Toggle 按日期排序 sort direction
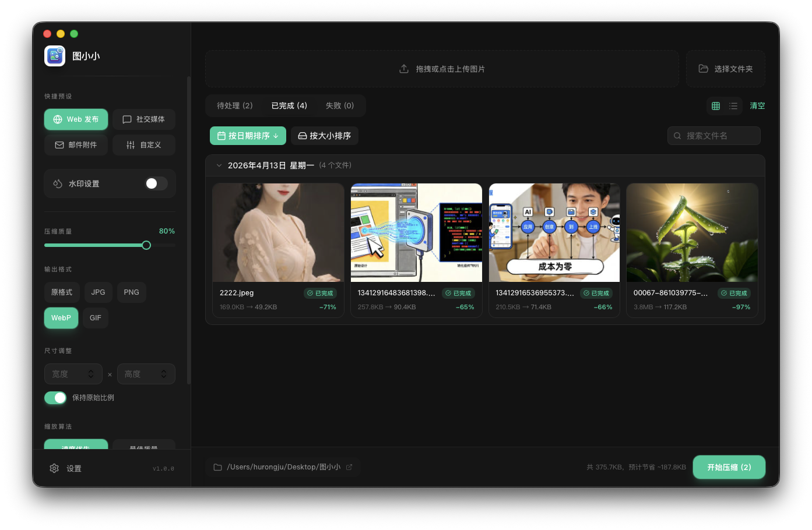Viewport: 812px width, 530px height. pos(276,136)
